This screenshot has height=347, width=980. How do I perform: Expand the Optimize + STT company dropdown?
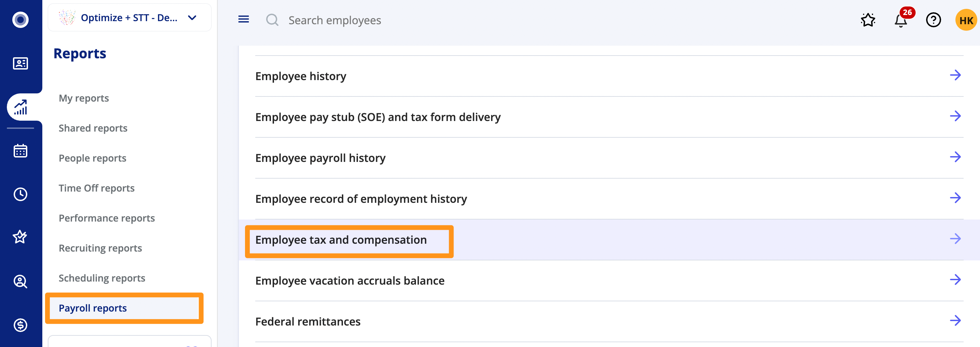(x=130, y=18)
